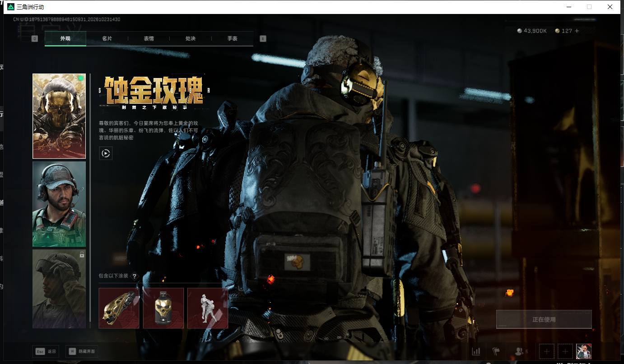
Task: Open the player avatar level 60
Action: point(584,351)
